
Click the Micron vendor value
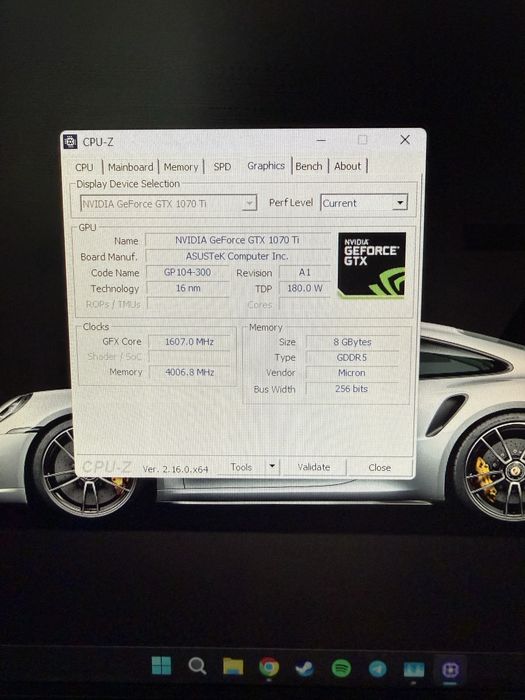(x=351, y=373)
